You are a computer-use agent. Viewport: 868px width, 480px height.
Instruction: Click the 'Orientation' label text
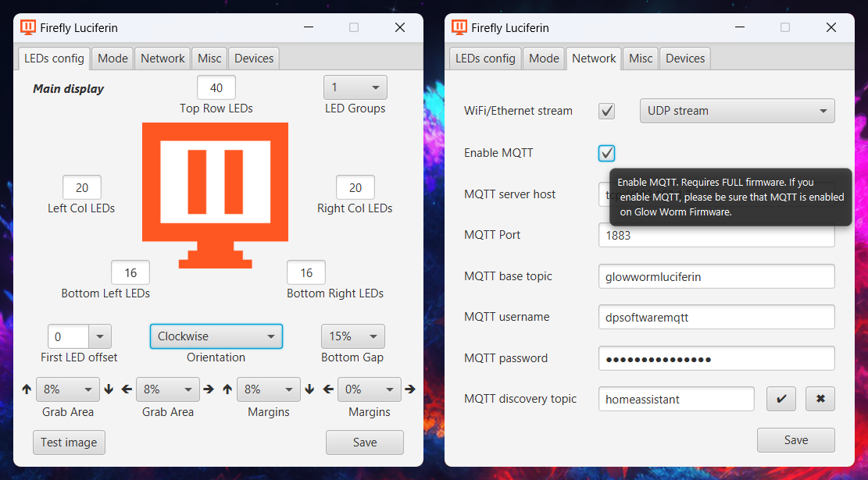coord(216,357)
